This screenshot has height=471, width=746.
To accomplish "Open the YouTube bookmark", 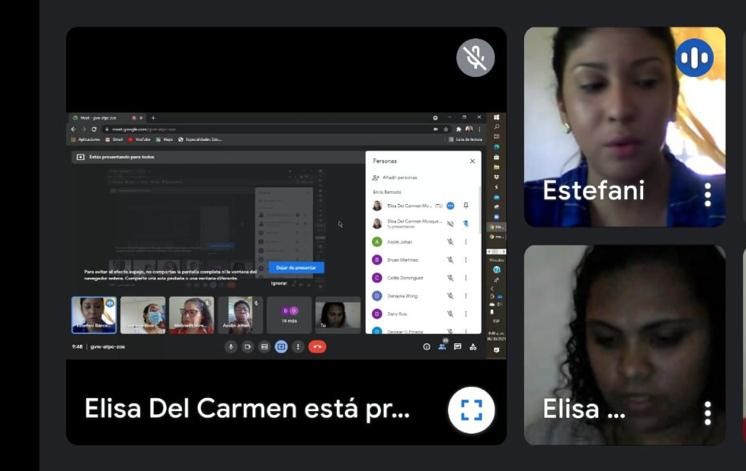I will 139,140.
